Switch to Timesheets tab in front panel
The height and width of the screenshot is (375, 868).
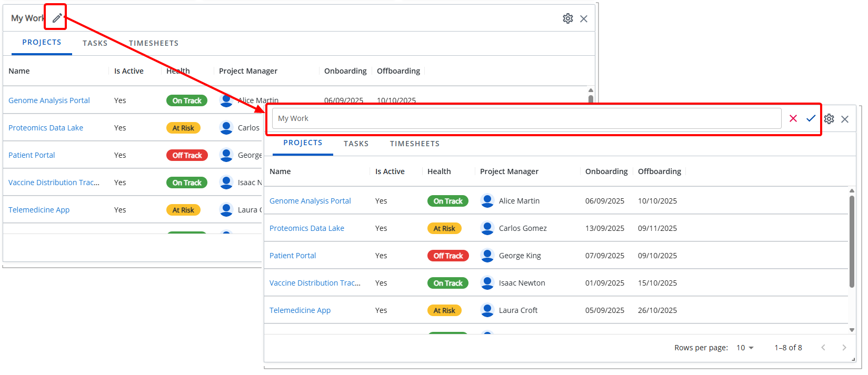(414, 144)
